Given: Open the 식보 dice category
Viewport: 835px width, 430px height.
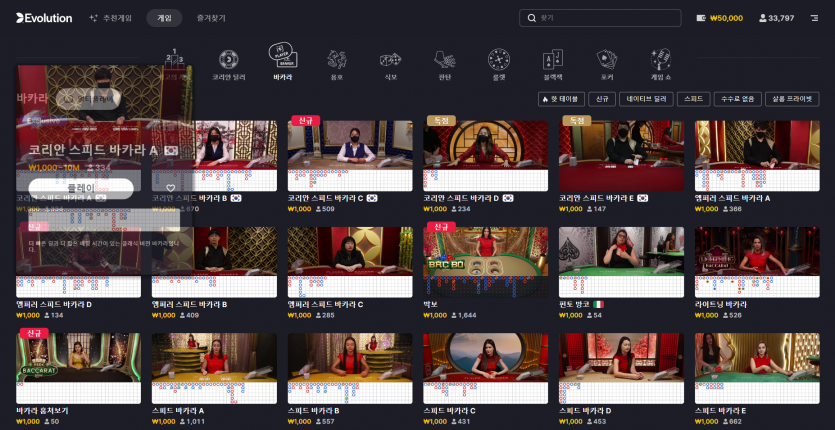Looking at the screenshot, I should 390,66.
